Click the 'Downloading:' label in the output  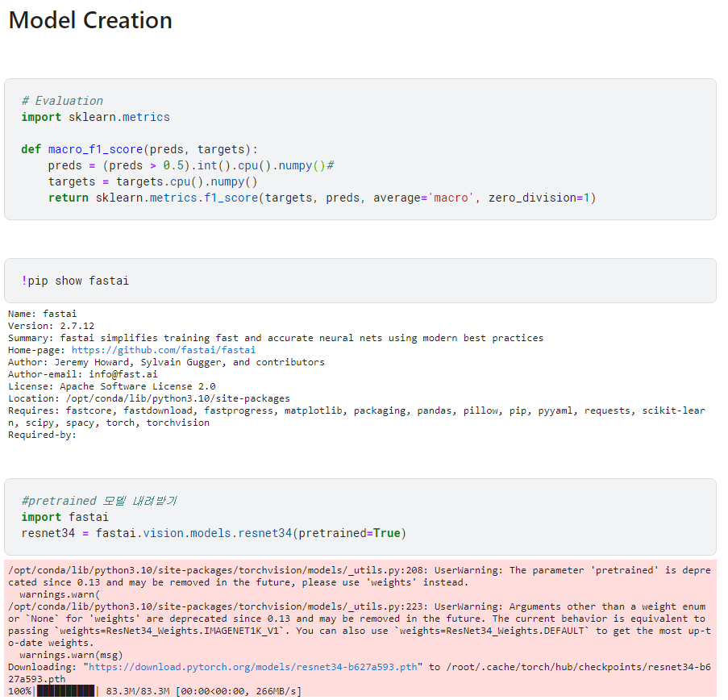point(42,667)
